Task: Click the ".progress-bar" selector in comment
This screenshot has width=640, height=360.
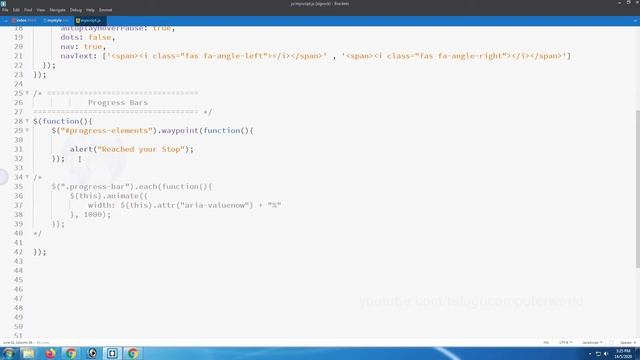Action: [97, 186]
